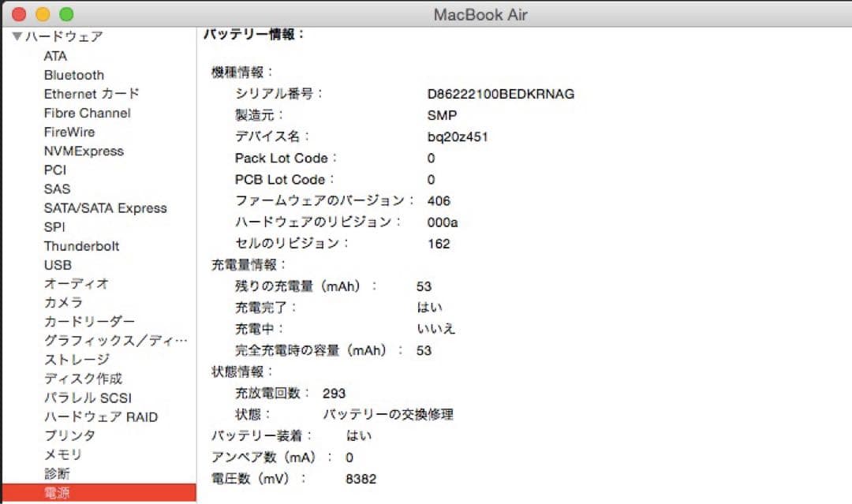Open the カードリーダー entry
Viewport: 852px width, 504px height.
89,322
